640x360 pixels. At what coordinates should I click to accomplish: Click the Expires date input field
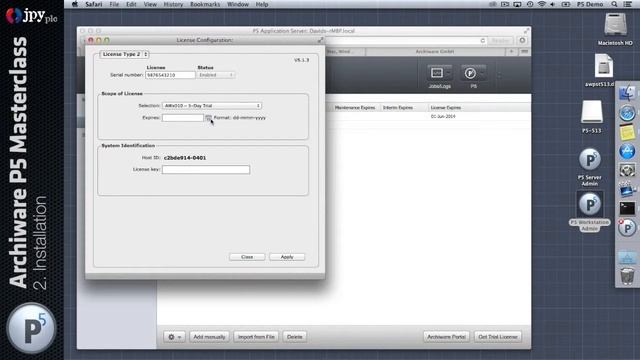183,118
